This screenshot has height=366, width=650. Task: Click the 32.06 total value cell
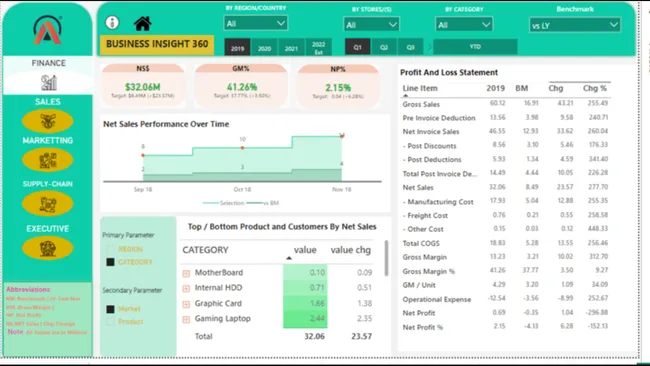[x=314, y=336]
